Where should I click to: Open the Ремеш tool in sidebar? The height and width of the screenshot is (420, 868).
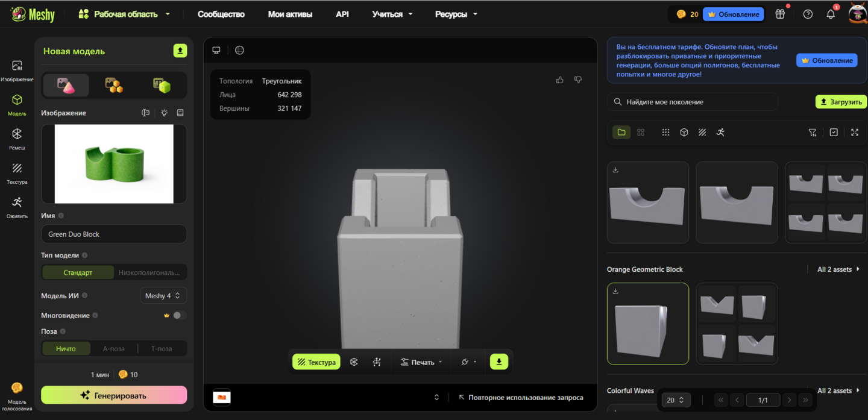[x=17, y=138]
